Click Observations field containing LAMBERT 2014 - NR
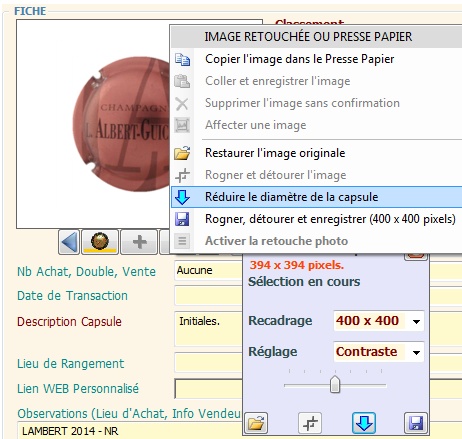462x439 pixels. coord(130,431)
